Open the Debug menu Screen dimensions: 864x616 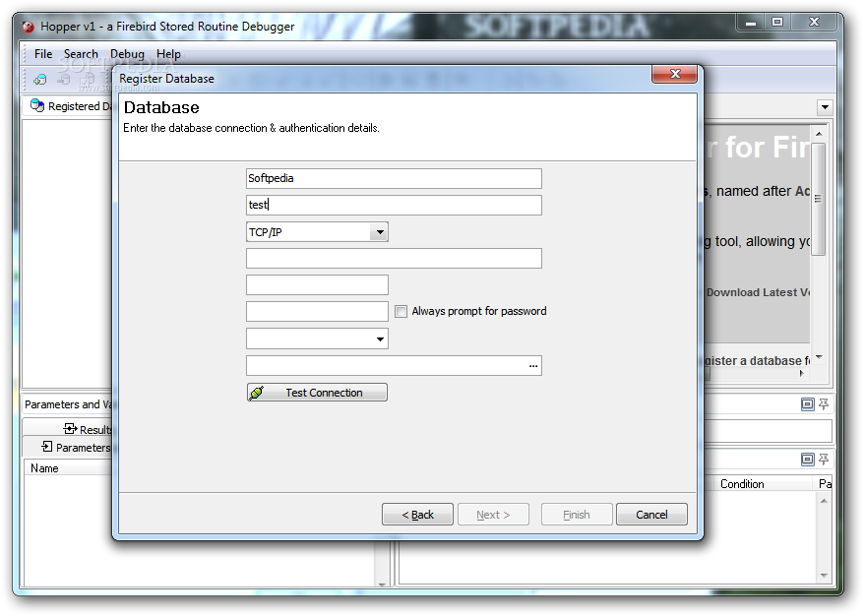coord(127,54)
